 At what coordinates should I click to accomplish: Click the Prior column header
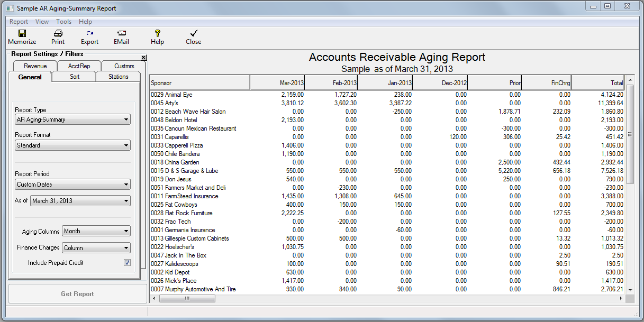(x=494, y=83)
